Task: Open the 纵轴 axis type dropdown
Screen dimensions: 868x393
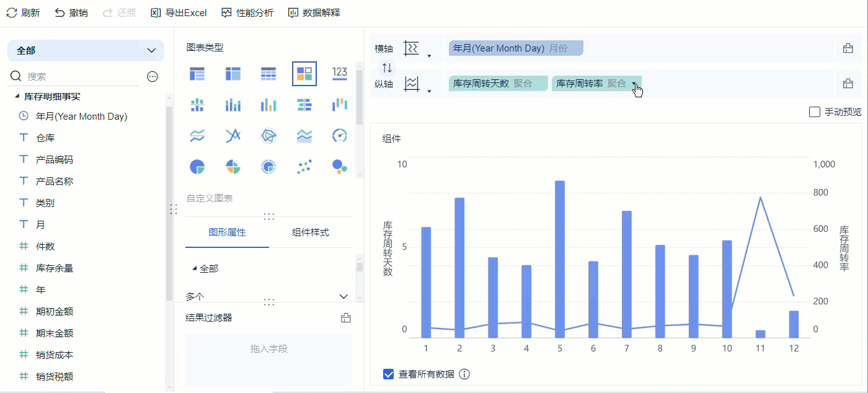Action: 428,92
